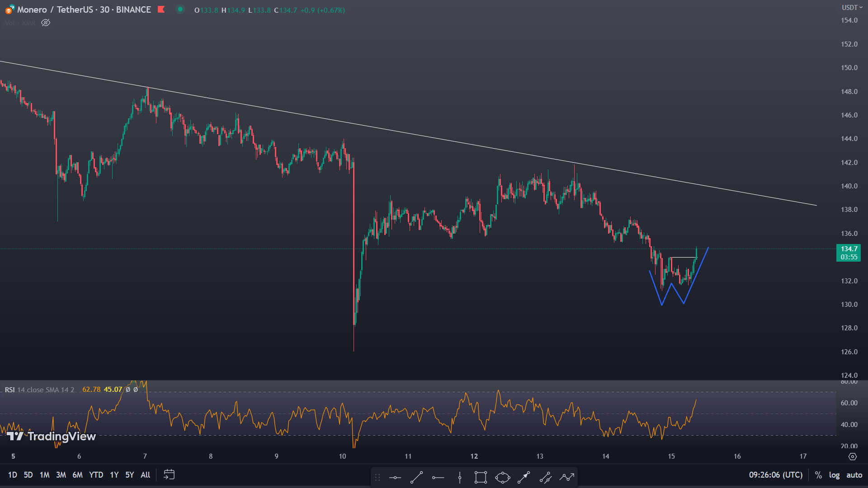Click date 15 on the time axis
The image size is (868, 488).
pos(671,456)
